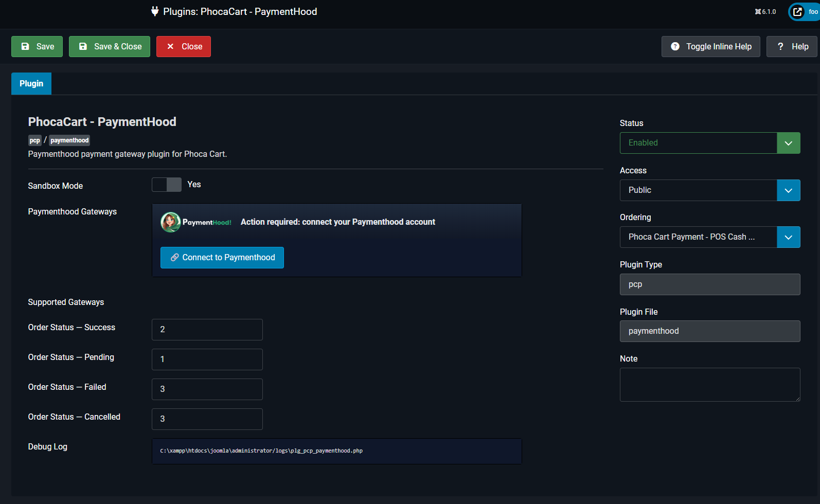This screenshot has height=504, width=820.
Task: Click into the Note text area
Action: pos(710,385)
